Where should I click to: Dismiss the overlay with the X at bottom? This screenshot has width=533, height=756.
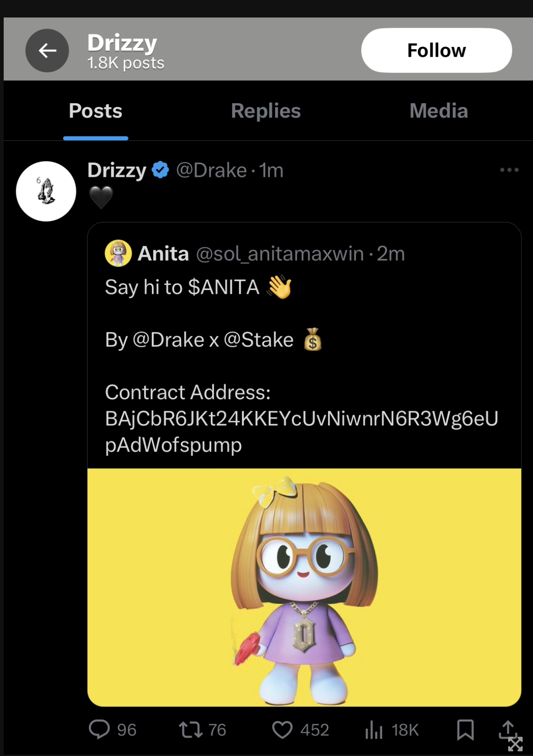coord(516,744)
